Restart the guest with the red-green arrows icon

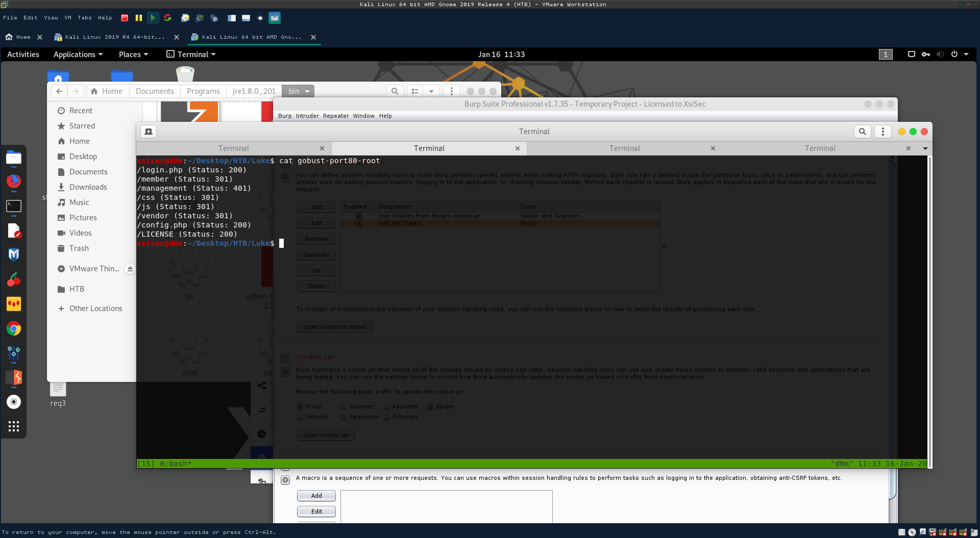point(167,18)
